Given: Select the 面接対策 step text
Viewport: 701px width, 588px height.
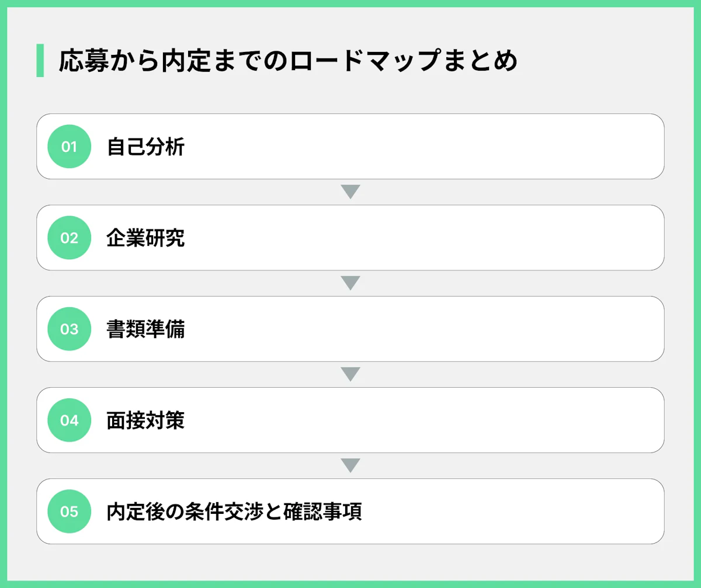Looking at the screenshot, I should pos(145,420).
